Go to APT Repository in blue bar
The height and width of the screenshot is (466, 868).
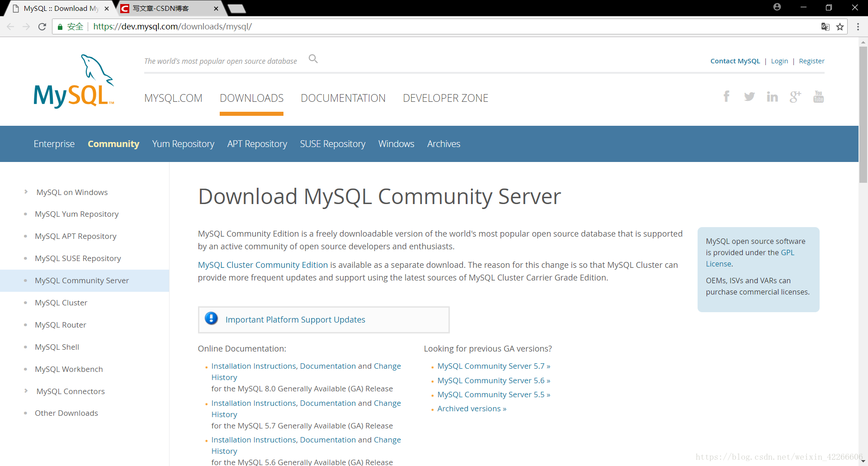[257, 144]
